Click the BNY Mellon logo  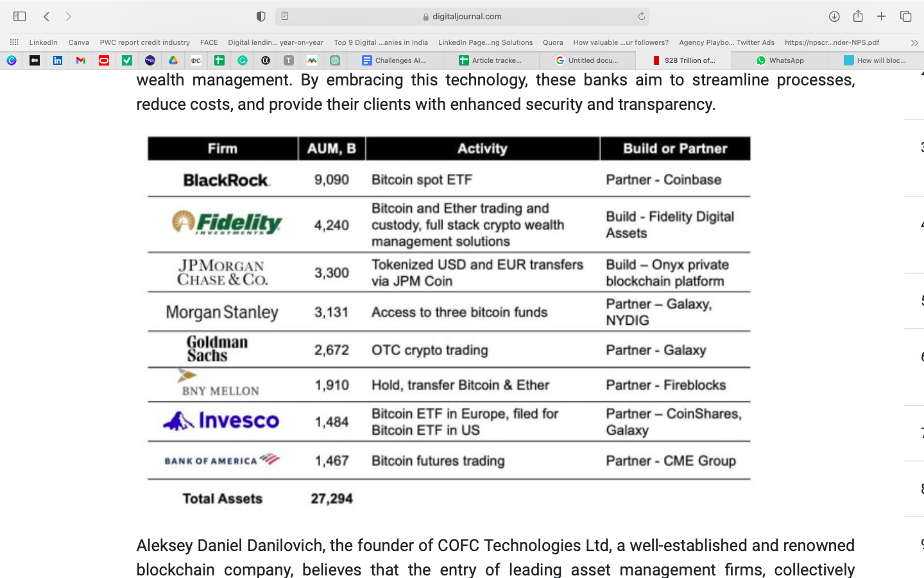point(219,383)
